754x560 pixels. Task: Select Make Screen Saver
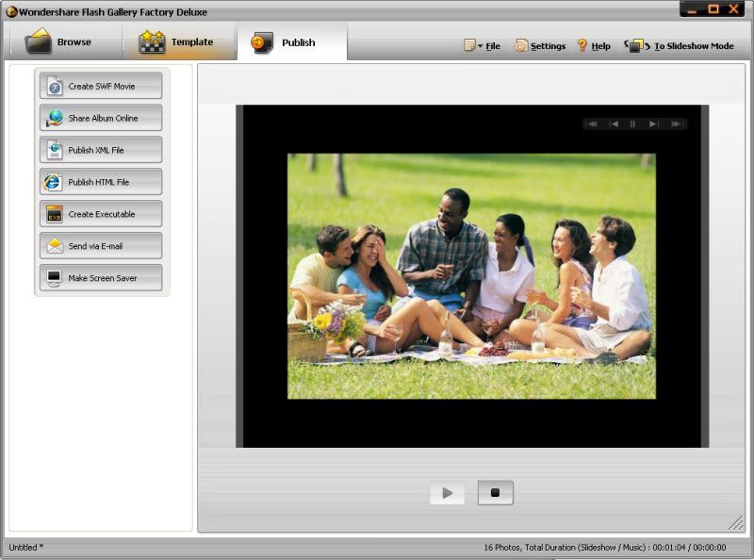coord(100,278)
